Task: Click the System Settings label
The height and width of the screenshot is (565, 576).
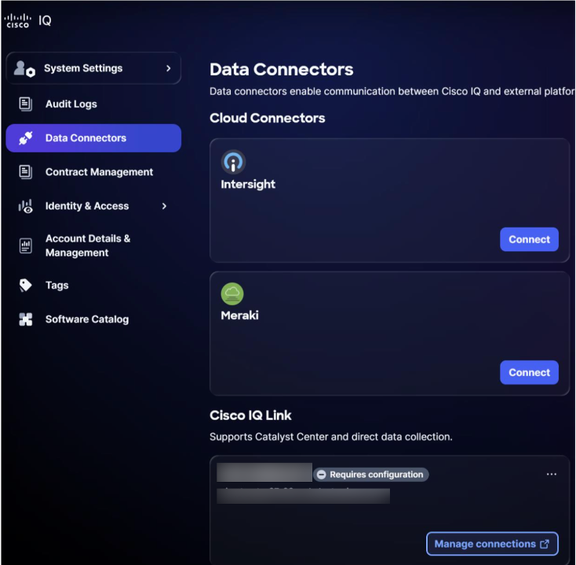Action: tap(83, 68)
